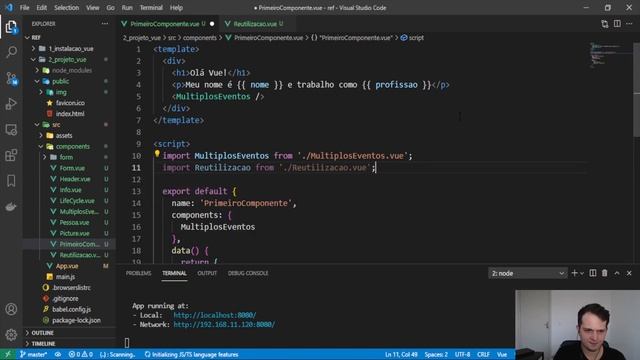Click the eye watch status icon
Screen dimensions: 640x360
coord(58,354)
